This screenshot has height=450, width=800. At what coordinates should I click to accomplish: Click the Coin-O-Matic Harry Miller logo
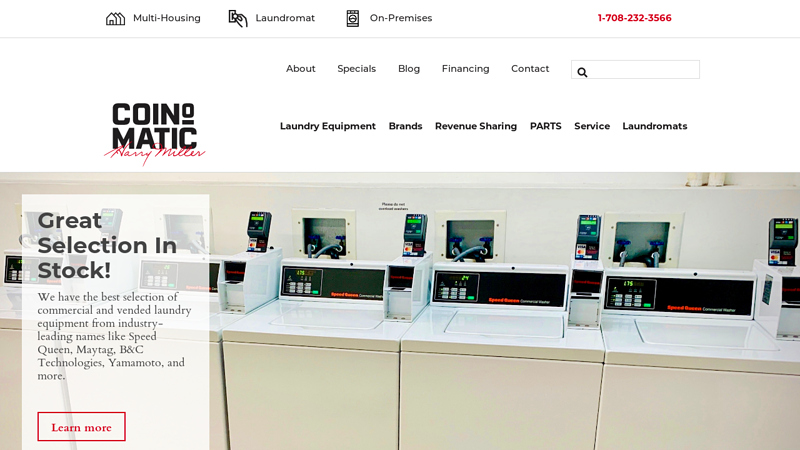point(155,132)
